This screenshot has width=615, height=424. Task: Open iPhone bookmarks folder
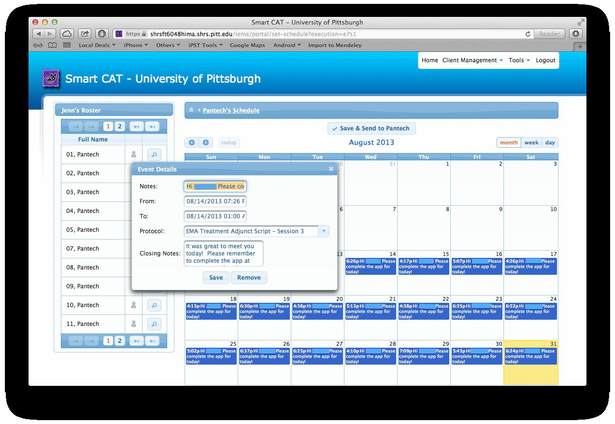136,45
